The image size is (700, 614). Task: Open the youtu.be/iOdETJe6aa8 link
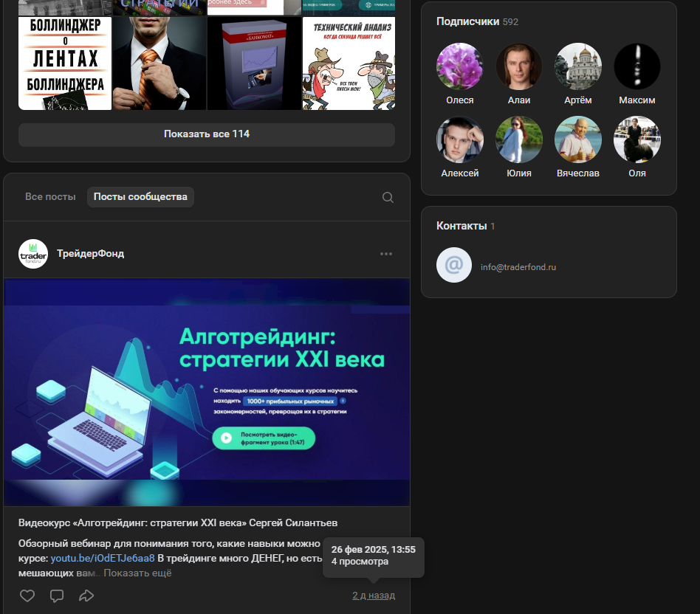click(x=103, y=558)
